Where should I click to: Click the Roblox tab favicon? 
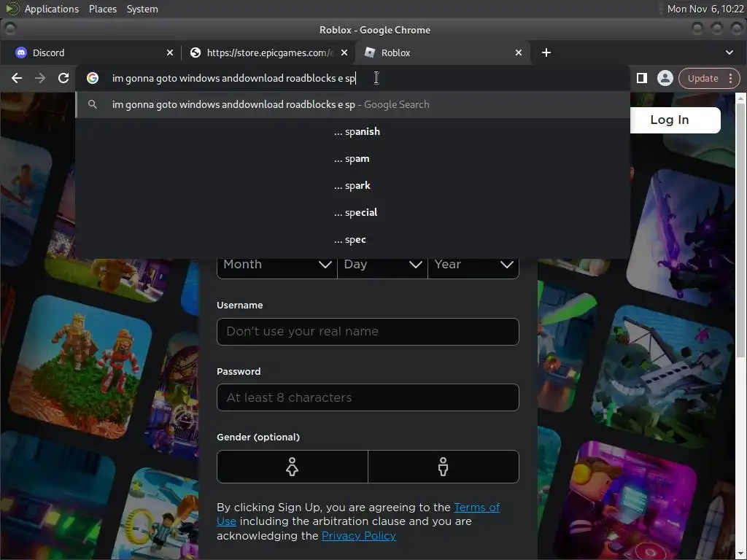click(x=370, y=52)
